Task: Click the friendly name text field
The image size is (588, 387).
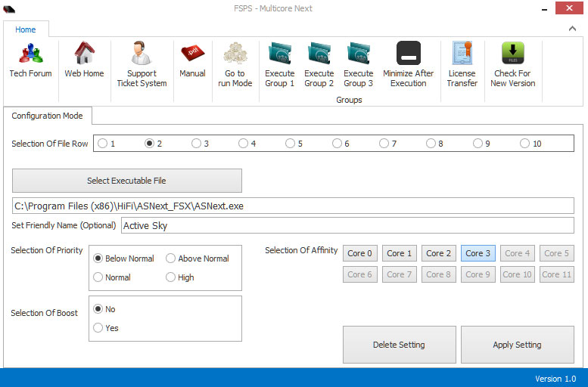Action: [347, 225]
